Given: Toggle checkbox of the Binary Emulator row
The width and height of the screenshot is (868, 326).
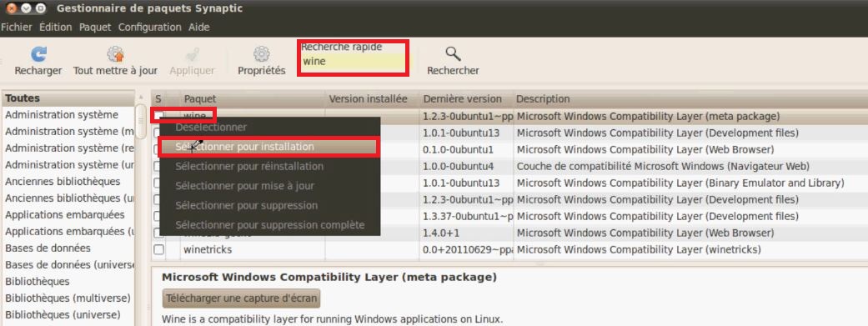Looking at the screenshot, I should click(x=157, y=183).
